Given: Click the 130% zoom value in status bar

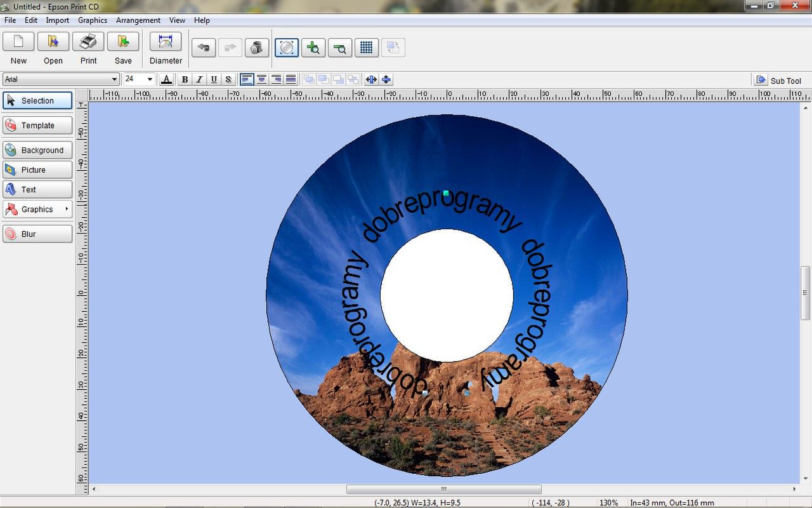Looking at the screenshot, I should pyautogui.click(x=608, y=502).
